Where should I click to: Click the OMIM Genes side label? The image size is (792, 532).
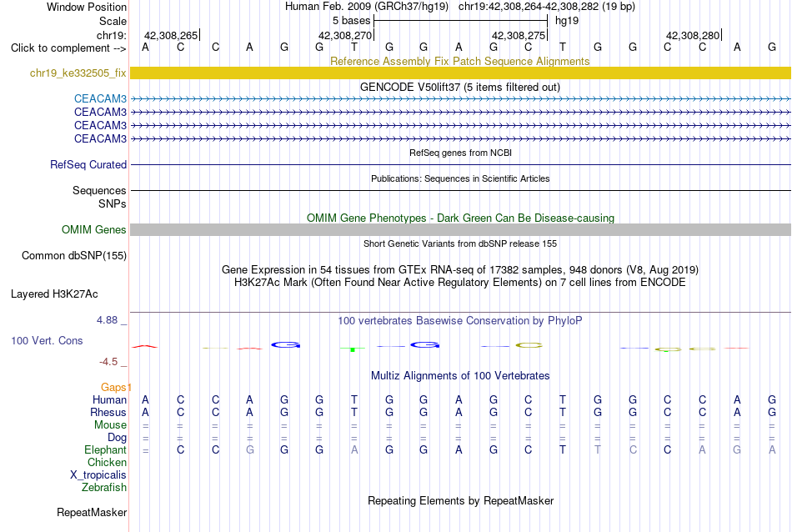93,230
